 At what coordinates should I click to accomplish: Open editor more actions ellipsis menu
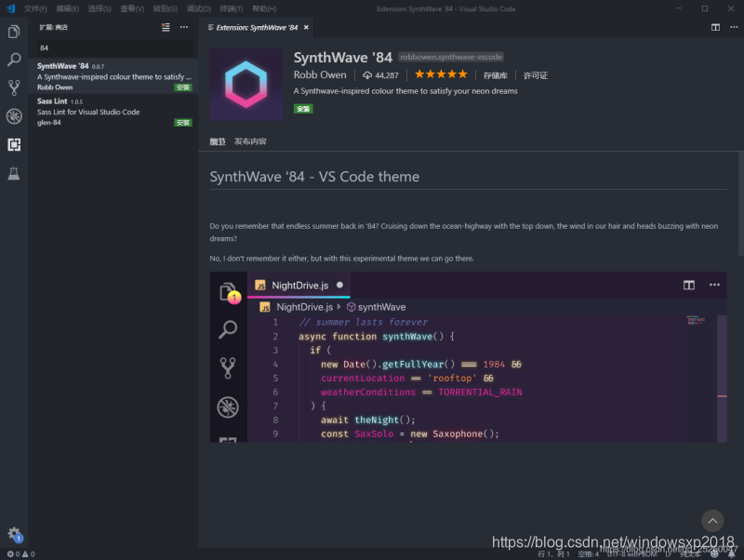tap(732, 27)
